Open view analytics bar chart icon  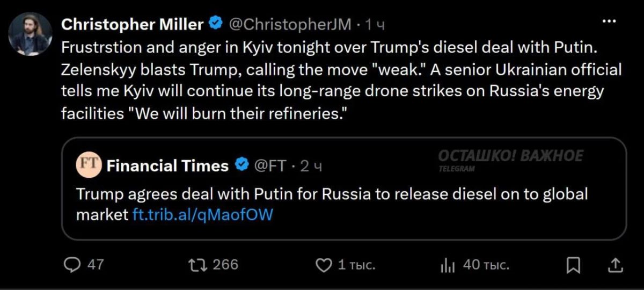pos(448,265)
